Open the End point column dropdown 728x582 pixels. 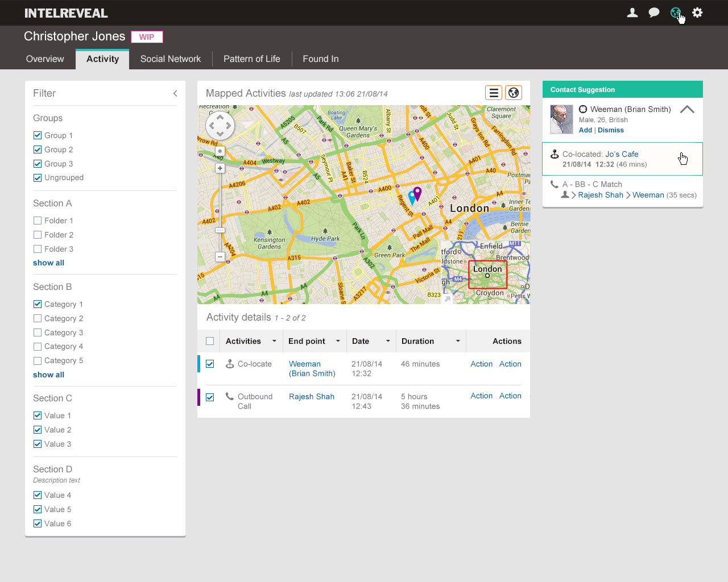pyautogui.click(x=338, y=341)
